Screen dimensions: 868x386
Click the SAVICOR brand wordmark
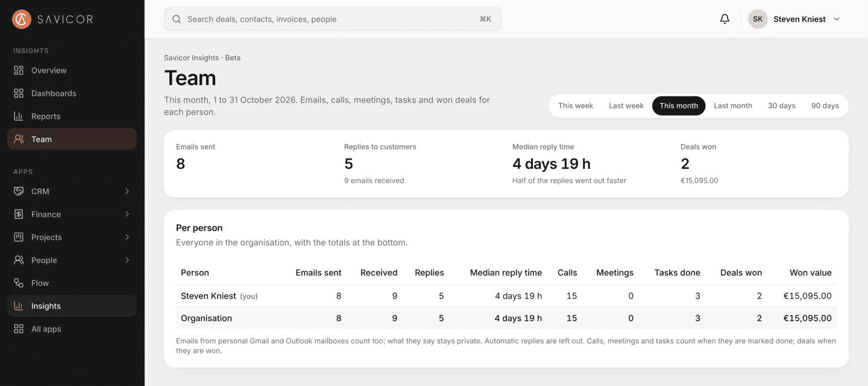[x=65, y=19]
